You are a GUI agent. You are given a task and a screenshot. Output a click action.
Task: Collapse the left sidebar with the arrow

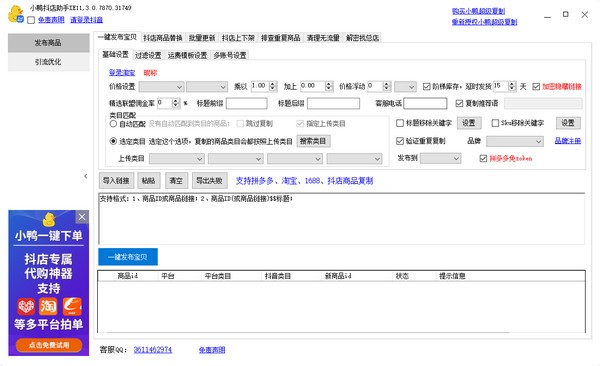point(86,176)
